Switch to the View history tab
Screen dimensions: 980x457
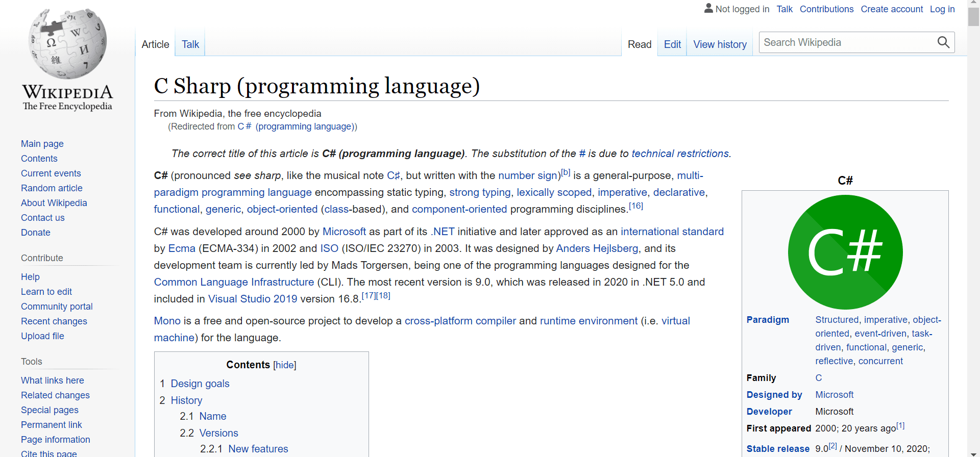[x=720, y=44]
